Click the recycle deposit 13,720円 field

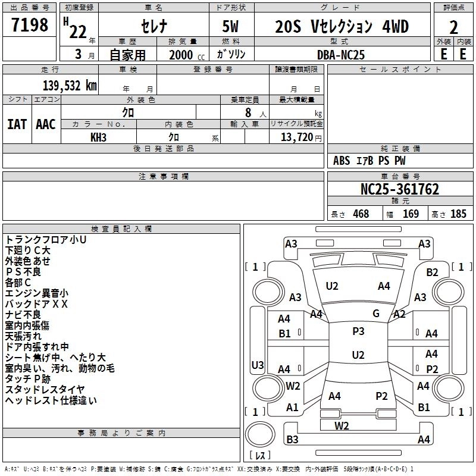(x=296, y=137)
